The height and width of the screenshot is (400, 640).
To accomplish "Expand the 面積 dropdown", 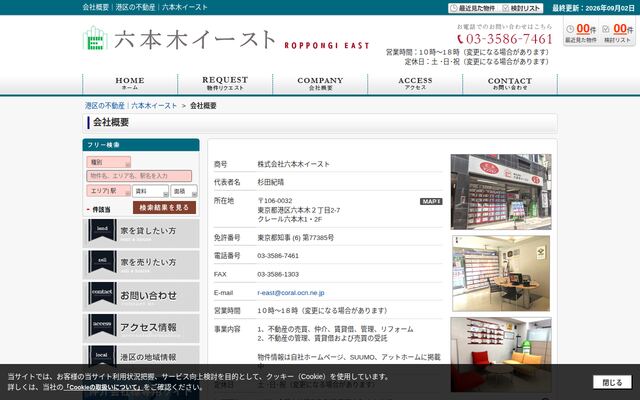I will point(184,191).
